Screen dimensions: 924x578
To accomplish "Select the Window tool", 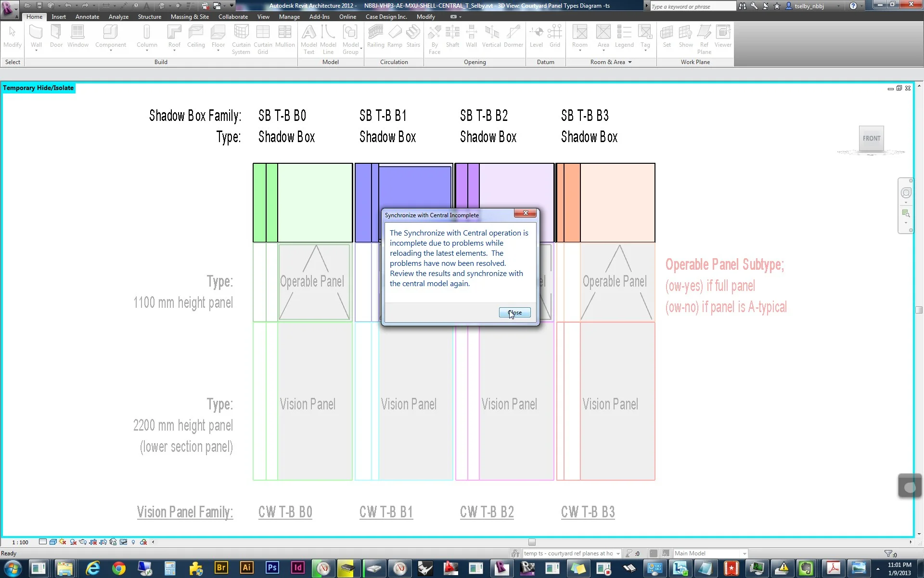I will [x=78, y=37].
